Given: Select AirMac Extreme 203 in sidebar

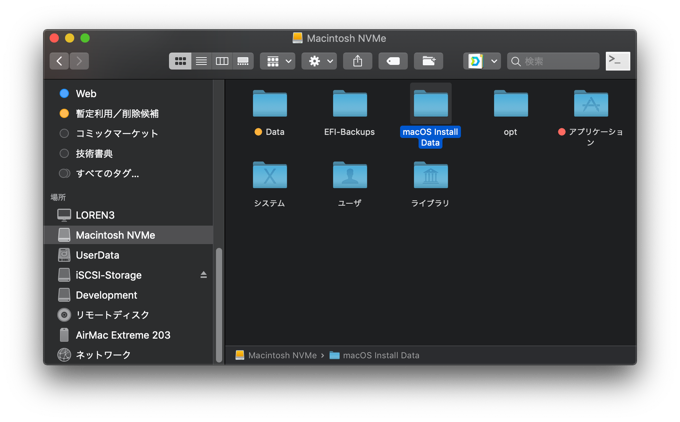Looking at the screenshot, I should pyautogui.click(x=128, y=335).
